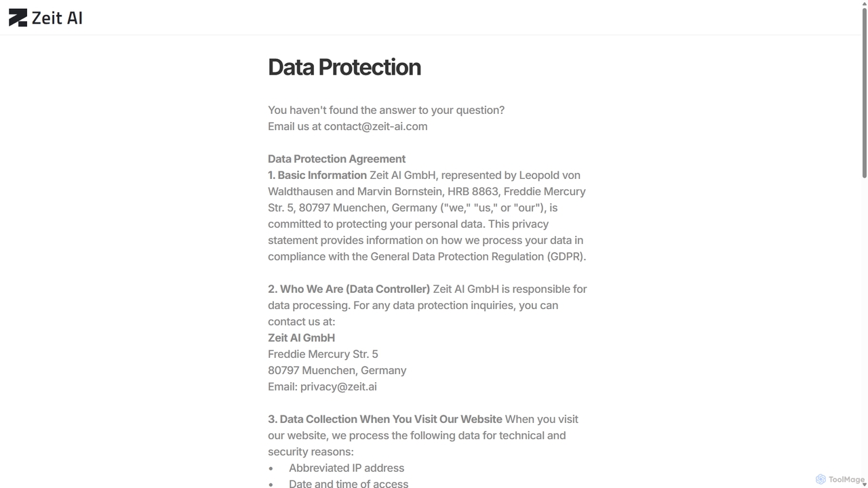The width and height of the screenshot is (868, 488).
Task: Click the 'Who We Are (Data Controller)' heading
Action: coord(349,289)
